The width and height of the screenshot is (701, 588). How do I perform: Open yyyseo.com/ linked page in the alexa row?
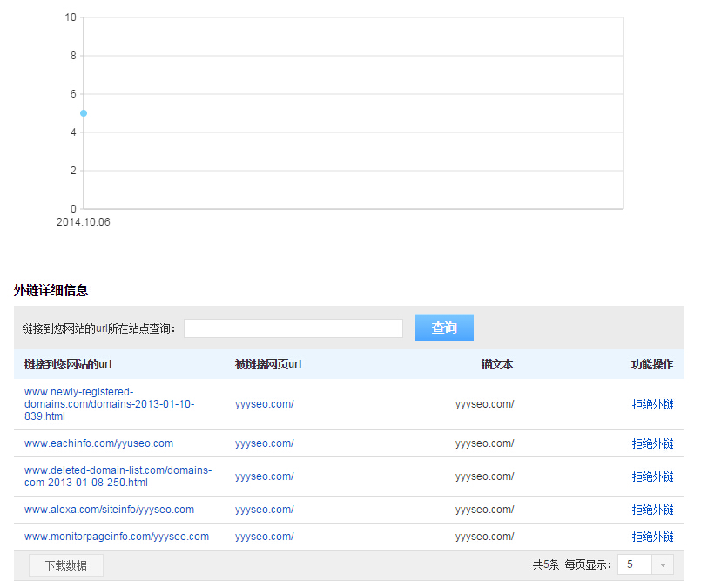(x=264, y=510)
